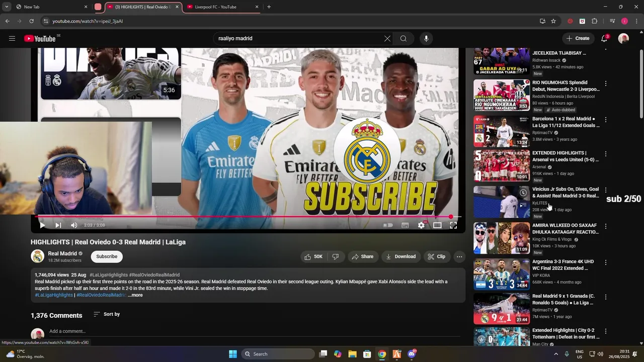
Task: Open the #LaLigaHighlights hashtag above description
Action: pos(109,275)
